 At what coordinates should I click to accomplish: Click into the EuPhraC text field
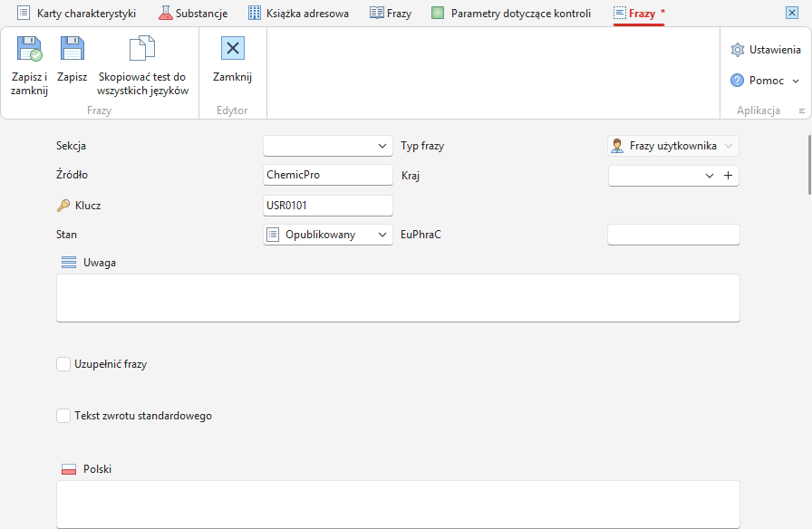pyautogui.click(x=673, y=235)
